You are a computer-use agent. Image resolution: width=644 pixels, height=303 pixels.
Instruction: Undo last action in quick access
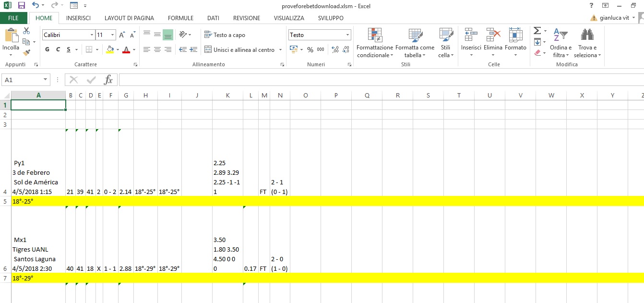(x=35, y=6)
